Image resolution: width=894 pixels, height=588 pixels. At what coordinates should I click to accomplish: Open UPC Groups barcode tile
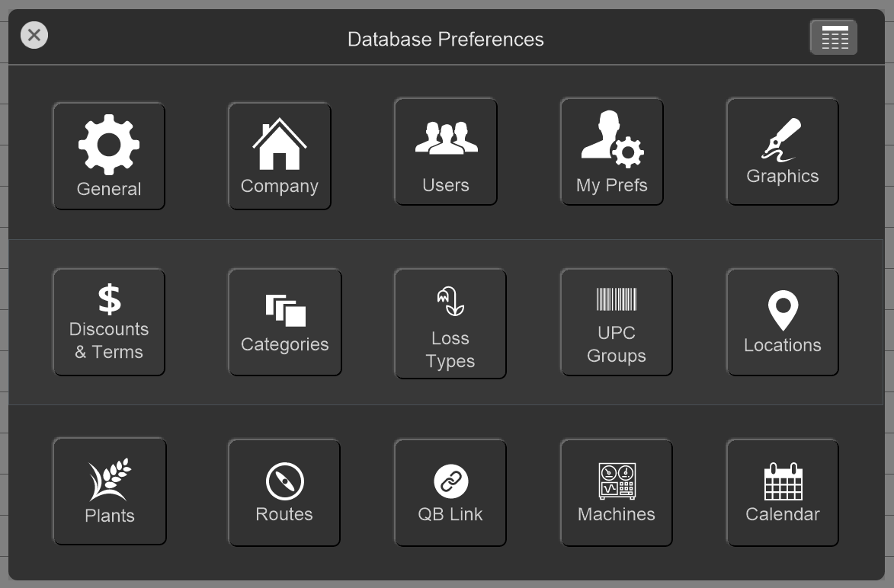(x=616, y=322)
